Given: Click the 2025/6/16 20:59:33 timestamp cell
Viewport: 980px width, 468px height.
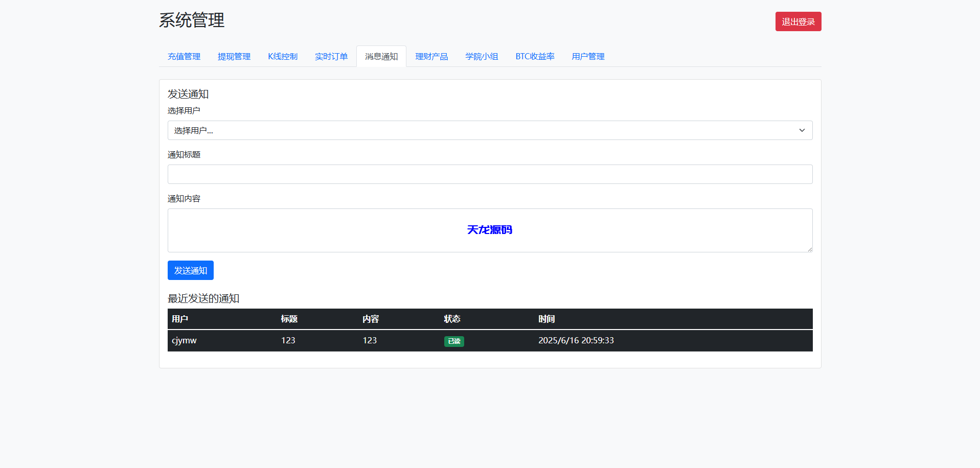Looking at the screenshot, I should (576, 340).
